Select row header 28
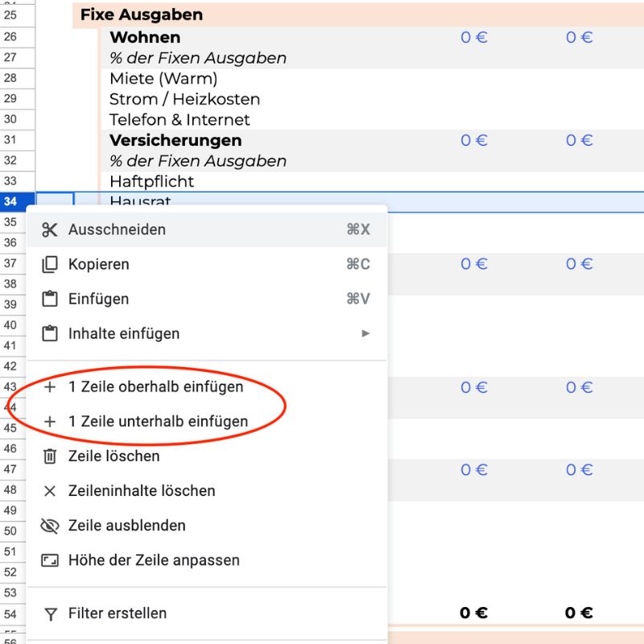Image resolution: width=644 pixels, height=644 pixels. pyautogui.click(x=10, y=79)
